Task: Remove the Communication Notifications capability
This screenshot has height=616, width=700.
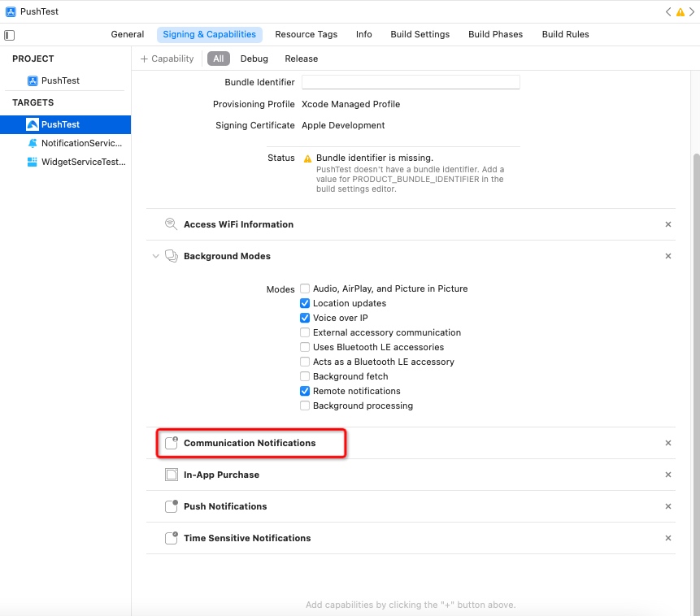Action: pos(668,443)
